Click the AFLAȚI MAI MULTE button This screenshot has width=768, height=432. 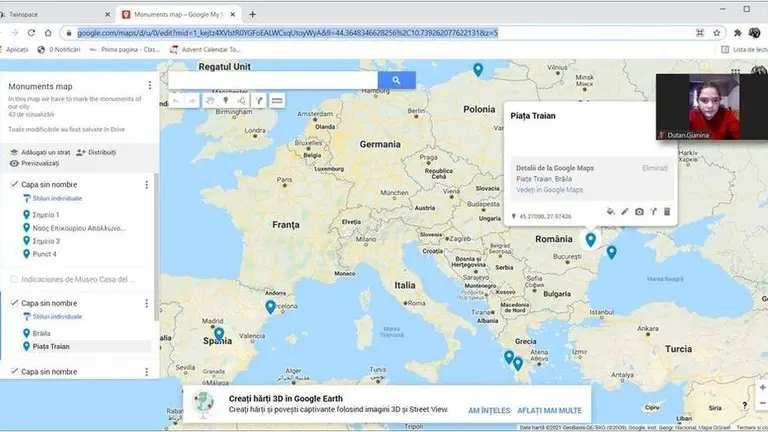pos(550,410)
